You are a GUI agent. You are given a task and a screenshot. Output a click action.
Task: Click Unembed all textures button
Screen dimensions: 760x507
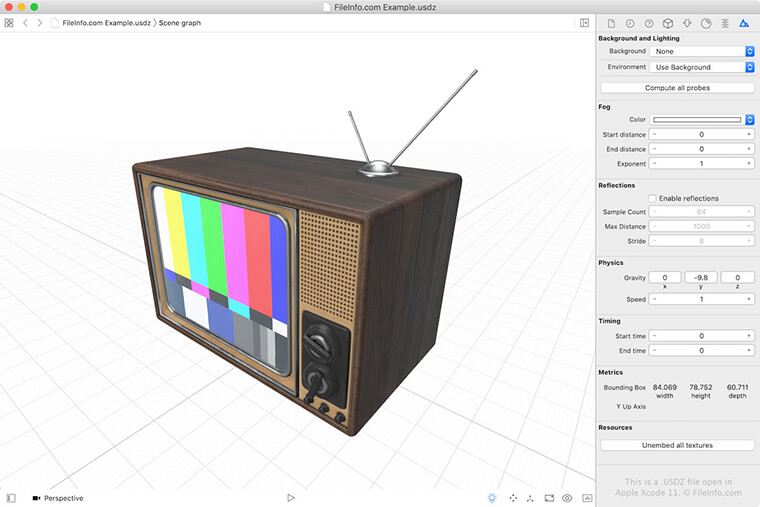(x=677, y=445)
